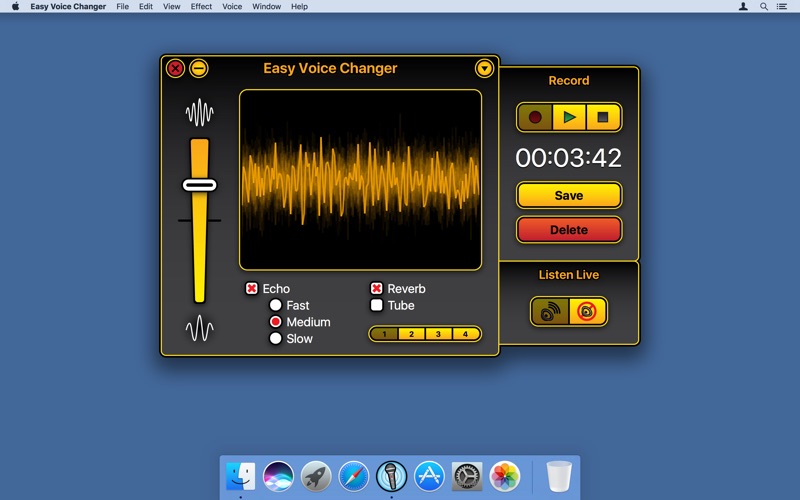Screen dimensions: 800x500
Task: Uncheck the Echo checkbox
Action: coord(252,289)
